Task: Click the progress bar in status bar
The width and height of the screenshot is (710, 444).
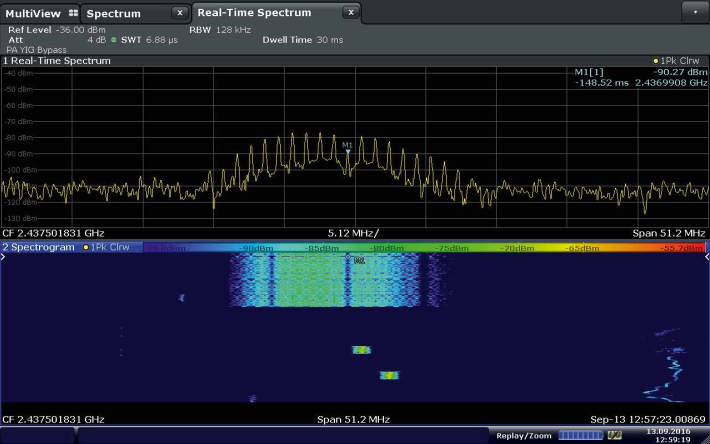Action: 580,435
